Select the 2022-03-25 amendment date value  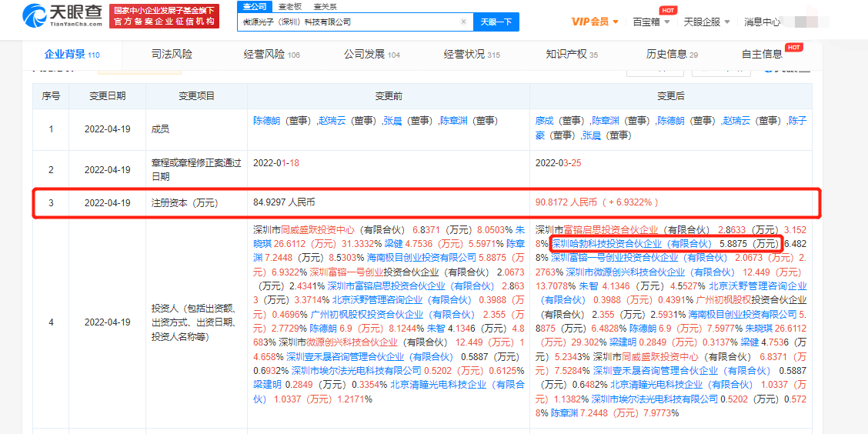click(x=558, y=163)
